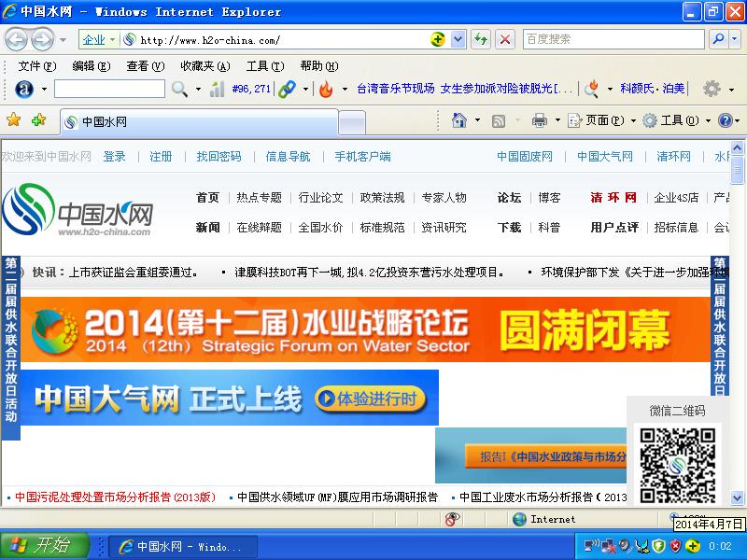The image size is (747, 560).
Task: Click the traffic rank bar chart icon
Action: [217, 89]
